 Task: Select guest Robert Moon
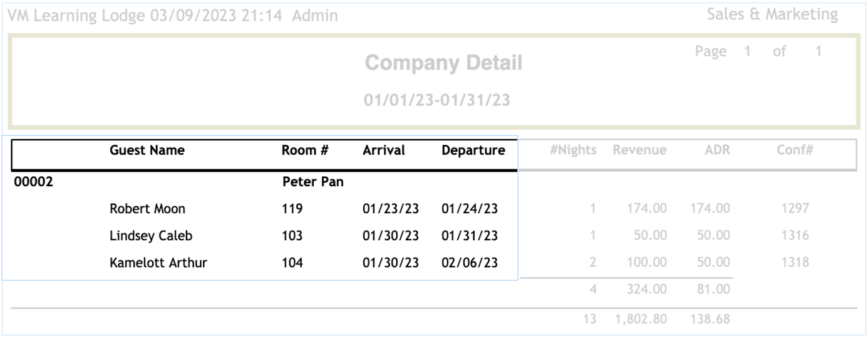click(147, 209)
